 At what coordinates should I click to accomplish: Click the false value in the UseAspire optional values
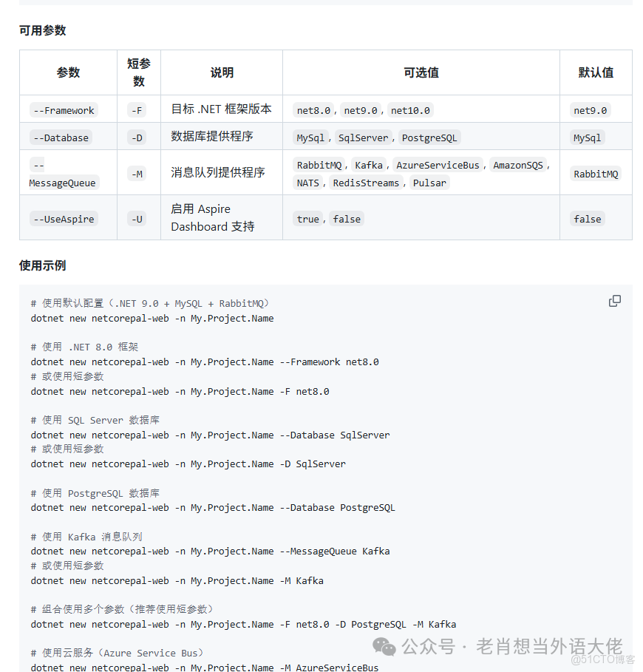347,219
